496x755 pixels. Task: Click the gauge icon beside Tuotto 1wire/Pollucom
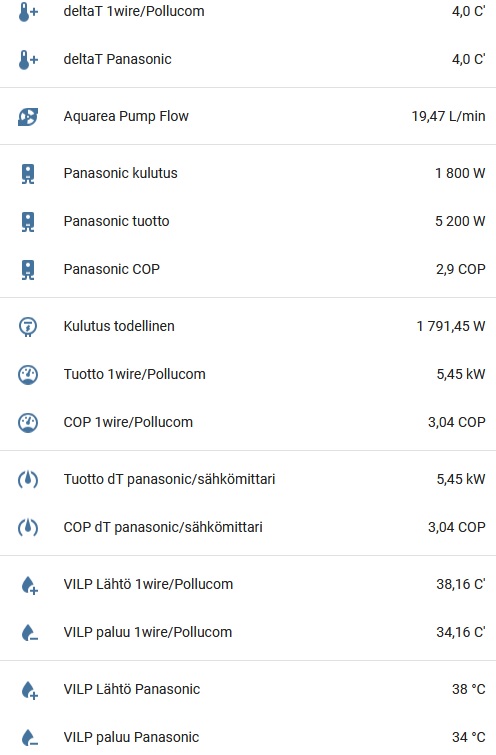(x=28, y=375)
